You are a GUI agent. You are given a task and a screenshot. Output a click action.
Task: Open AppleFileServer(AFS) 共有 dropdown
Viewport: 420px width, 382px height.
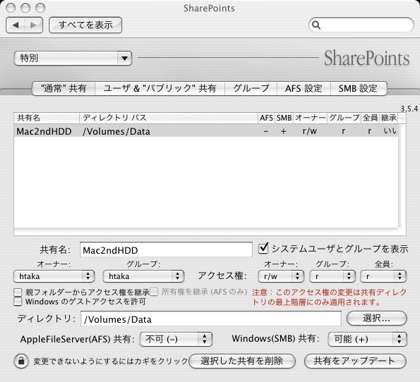click(x=176, y=339)
